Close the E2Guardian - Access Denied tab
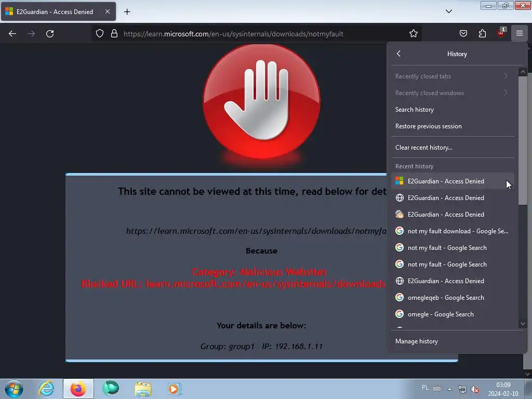The image size is (532, 399). tap(107, 11)
